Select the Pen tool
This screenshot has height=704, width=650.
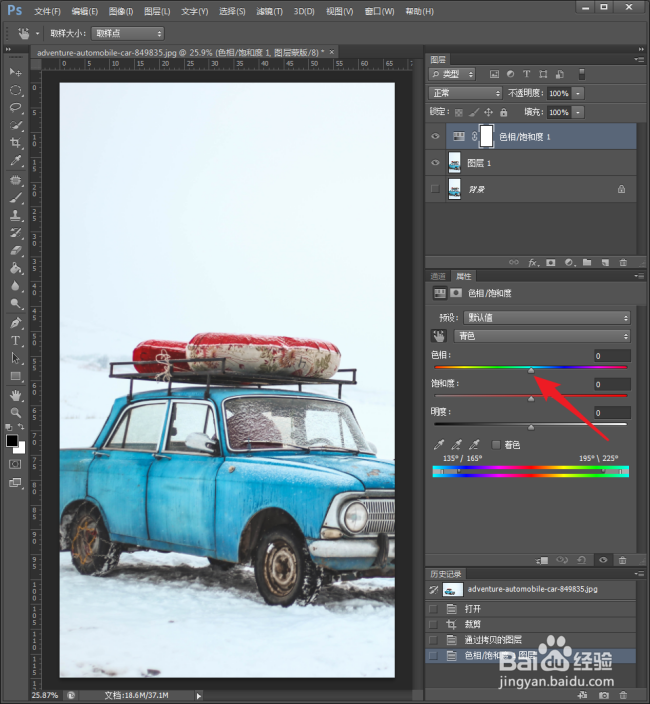tap(16, 322)
